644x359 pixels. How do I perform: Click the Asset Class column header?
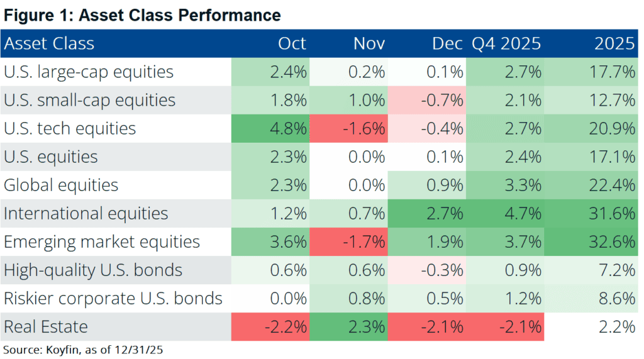[49, 43]
